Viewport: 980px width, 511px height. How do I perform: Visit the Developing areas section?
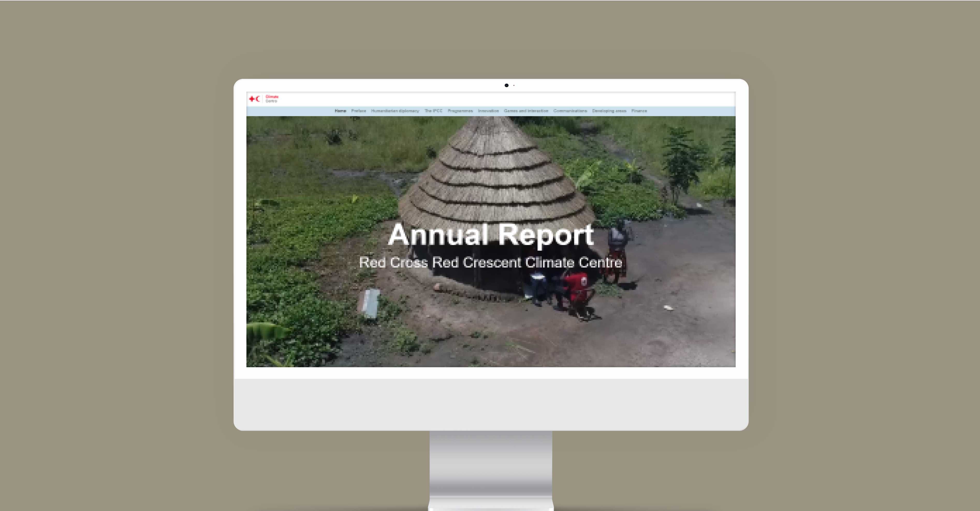click(x=609, y=111)
